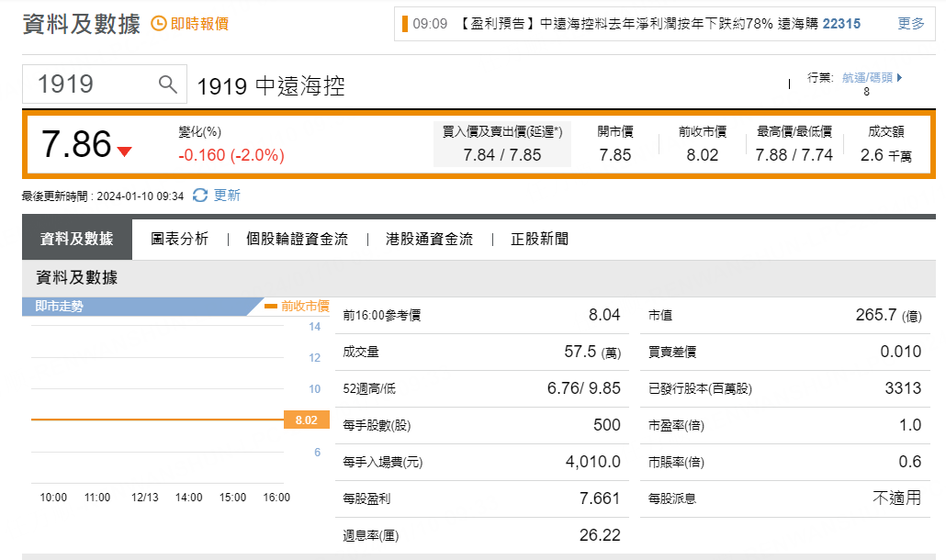Click the 前16:00參考價 value 8.04
Viewport: 946px width, 560px height.
coord(604,315)
